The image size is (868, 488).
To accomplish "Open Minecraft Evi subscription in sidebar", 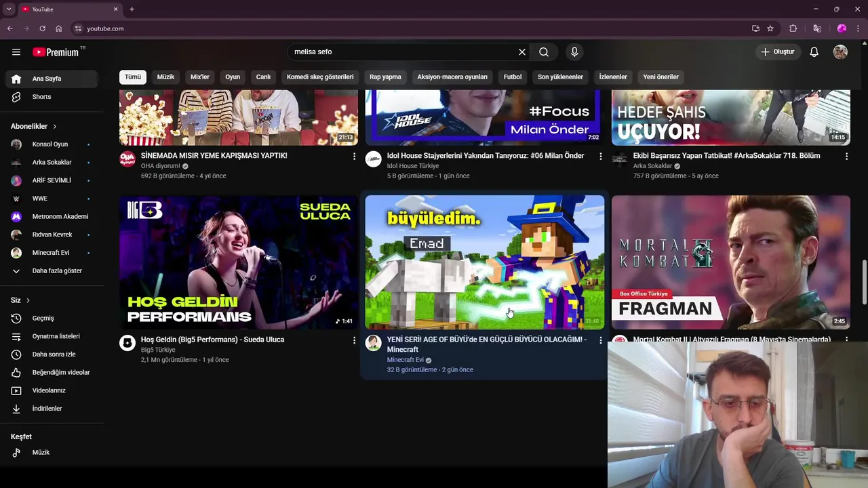I will (x=52, y=253).
